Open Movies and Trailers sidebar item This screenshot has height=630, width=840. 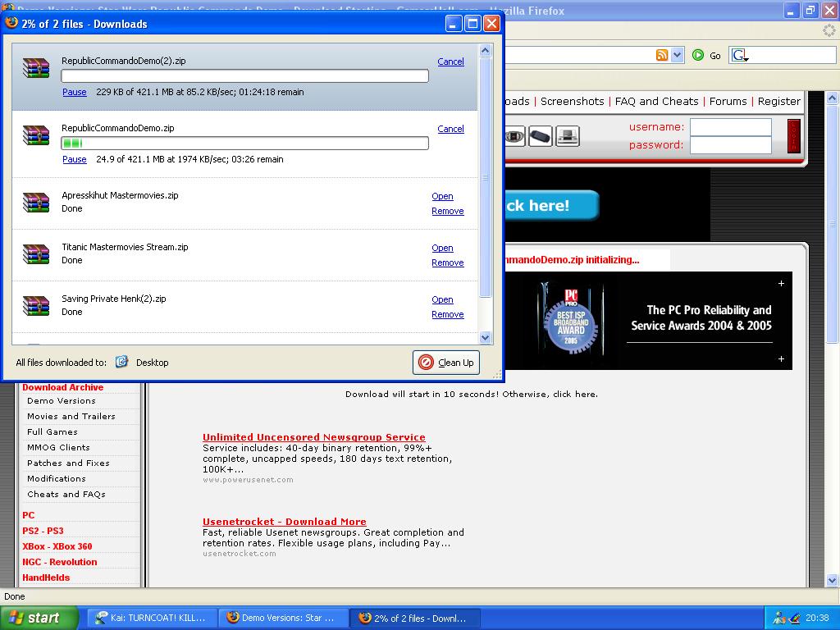71,416
